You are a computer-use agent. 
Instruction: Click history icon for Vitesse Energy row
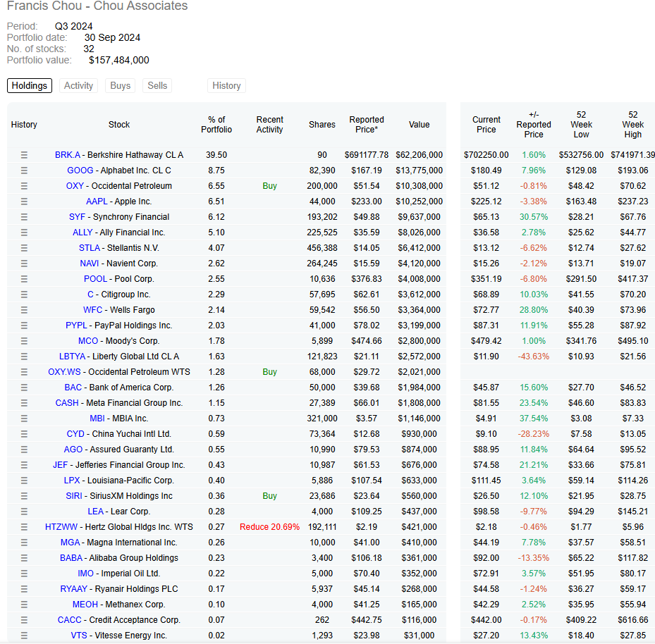[x=24, y=636]
